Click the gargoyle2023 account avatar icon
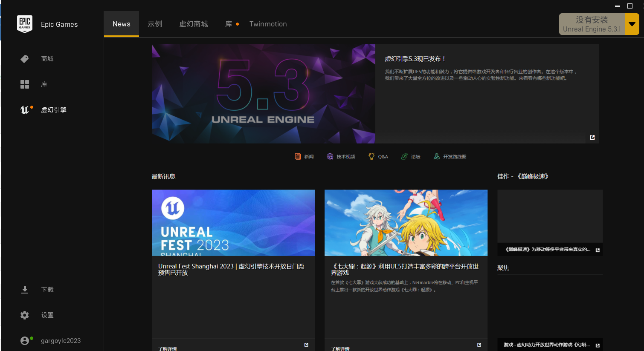 [x=25, y=341]
